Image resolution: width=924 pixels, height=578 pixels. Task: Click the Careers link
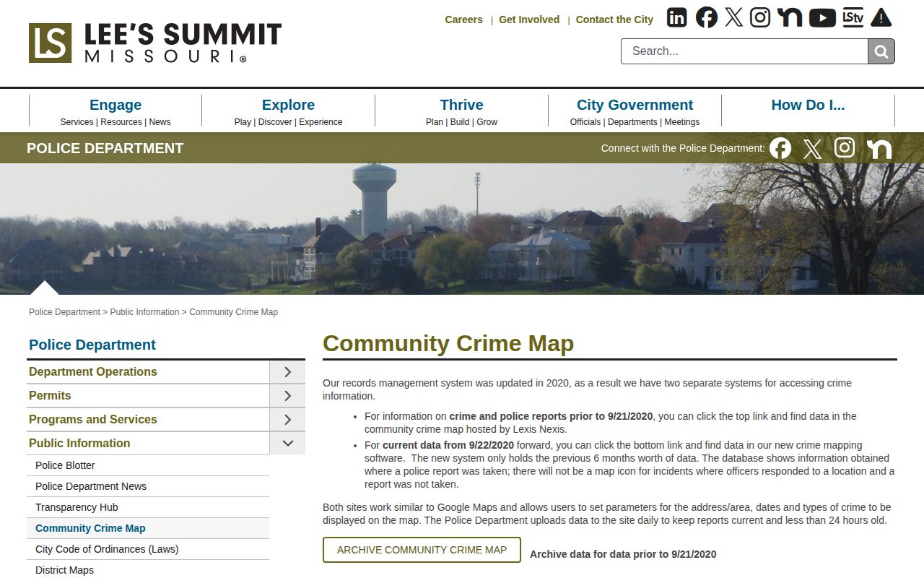pos(463,20)
